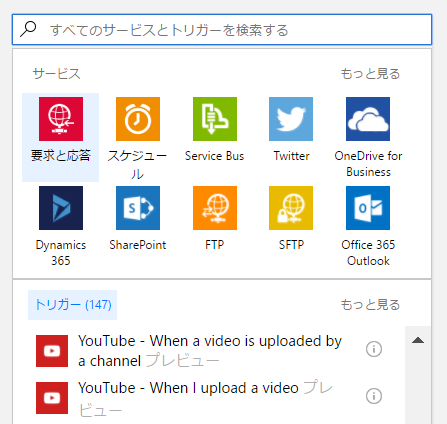This screenshot has width=447, height=424.
Task: Click the 'Office 365 Outlook' label
Action: tap(368, 253)
